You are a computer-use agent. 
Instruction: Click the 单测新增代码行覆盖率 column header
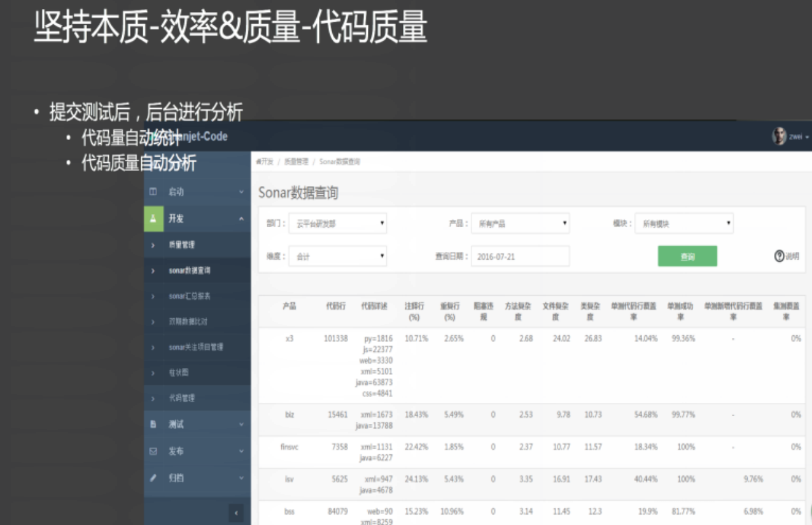733,311
